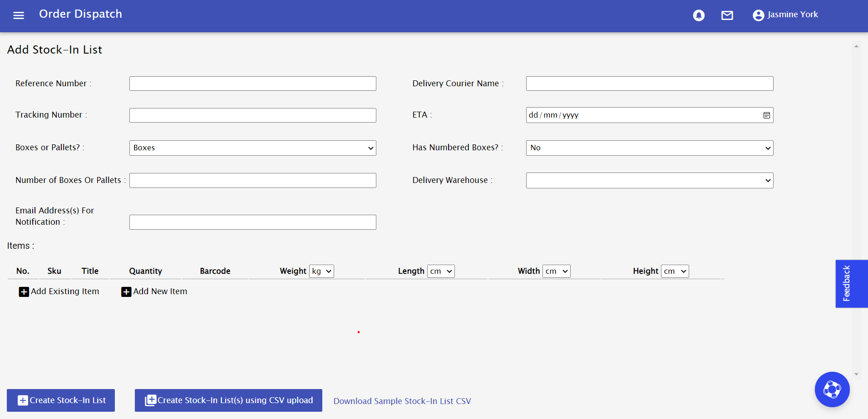Click the Create Stock-In List button

pos(60,400)
